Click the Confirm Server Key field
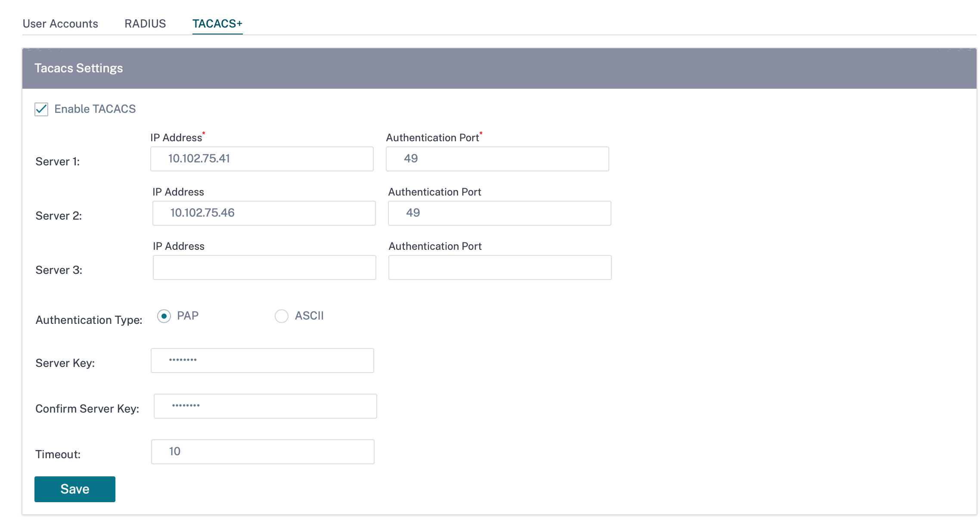Screen dimensions: 980x522 point(265,406)
